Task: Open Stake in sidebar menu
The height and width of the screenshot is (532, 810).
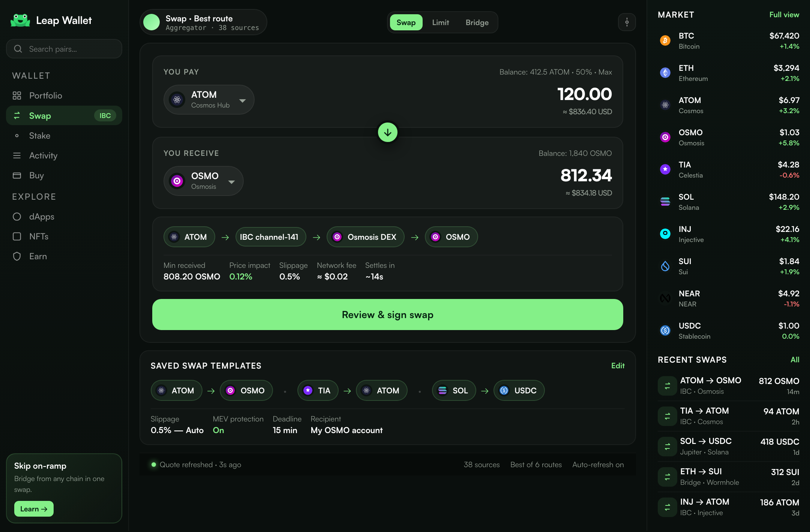Action: (x=64, y=136)
